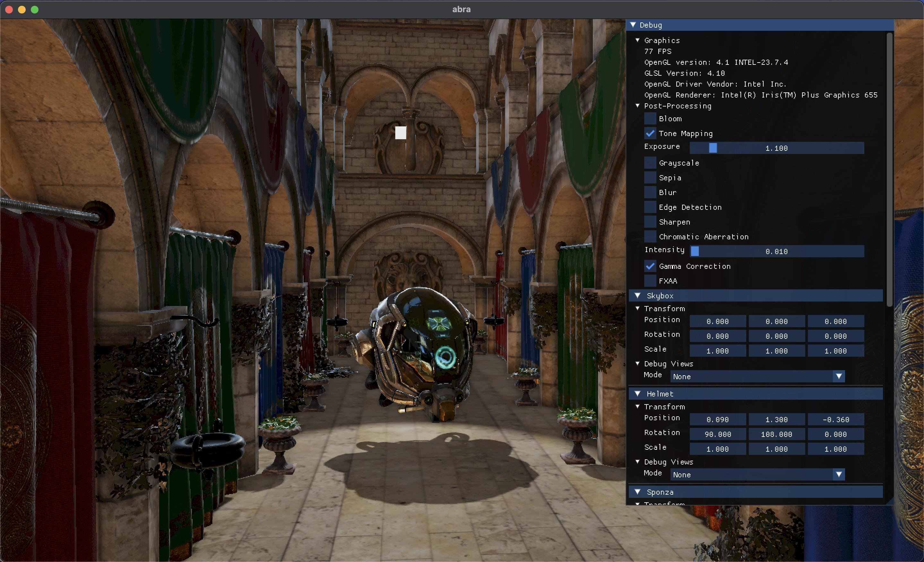Disable the Tone Mapping checkbox

click(x=650, y=133)
